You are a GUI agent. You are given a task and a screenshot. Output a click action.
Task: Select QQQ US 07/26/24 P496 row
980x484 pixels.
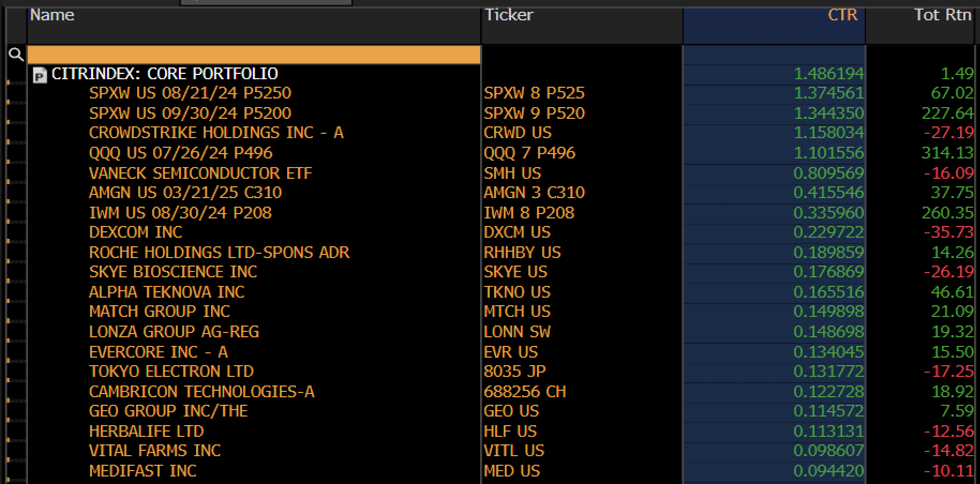click(181, 153)
